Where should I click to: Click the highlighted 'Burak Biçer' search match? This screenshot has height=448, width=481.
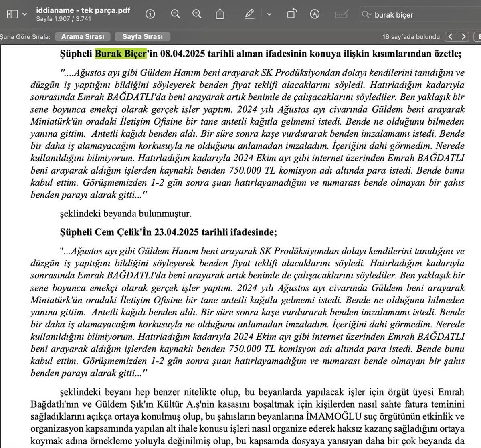click(x=121, y=54)
